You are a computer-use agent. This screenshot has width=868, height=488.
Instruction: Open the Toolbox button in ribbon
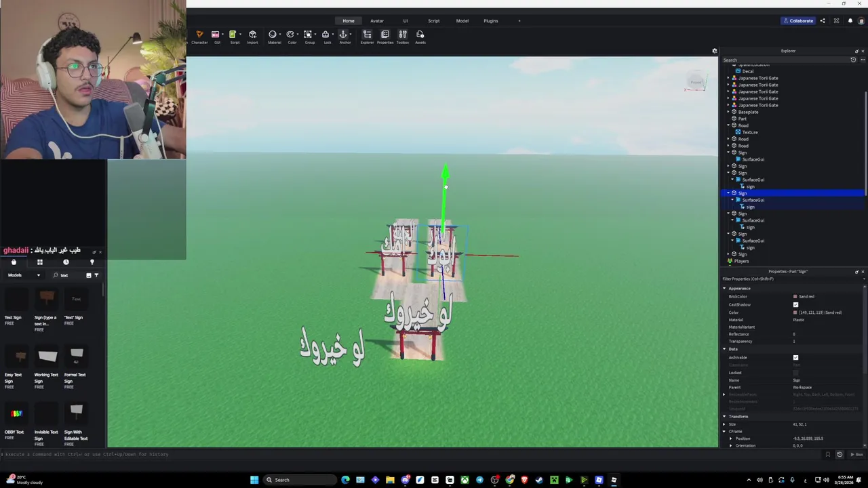403,37
